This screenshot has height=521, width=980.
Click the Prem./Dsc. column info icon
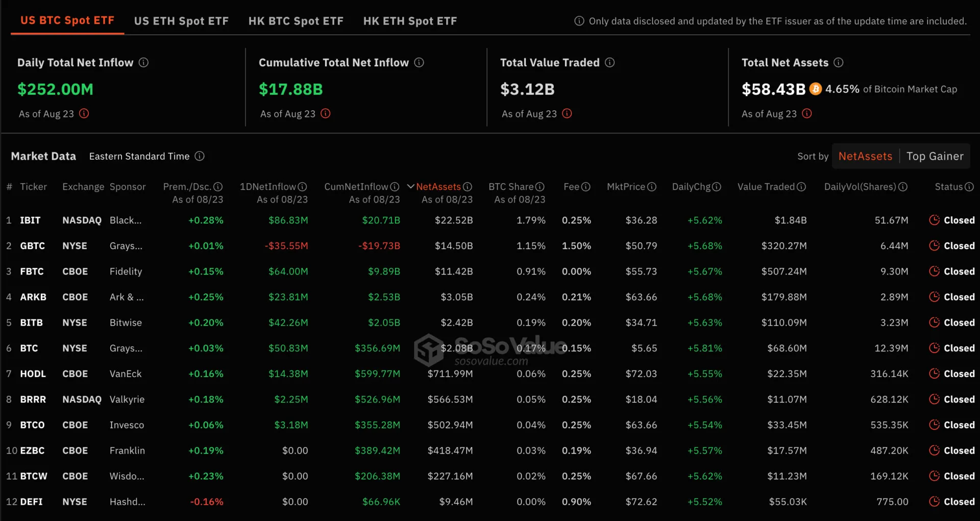point(218,187)
